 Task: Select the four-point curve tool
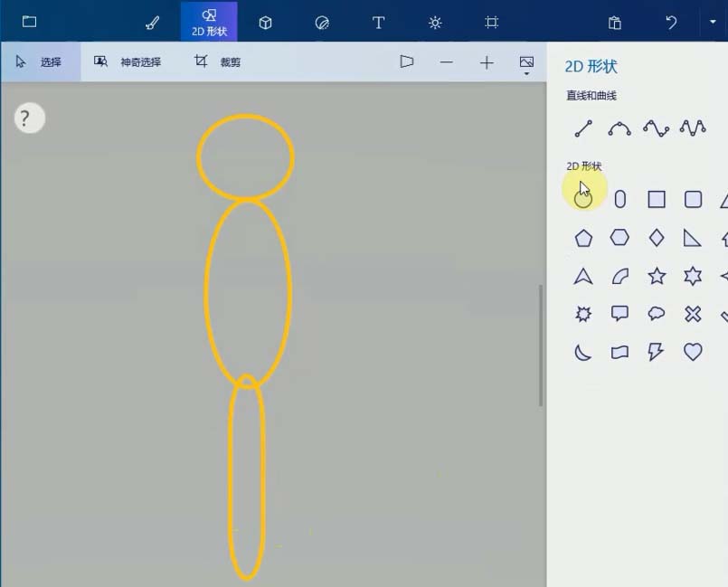tap(656, 128)
